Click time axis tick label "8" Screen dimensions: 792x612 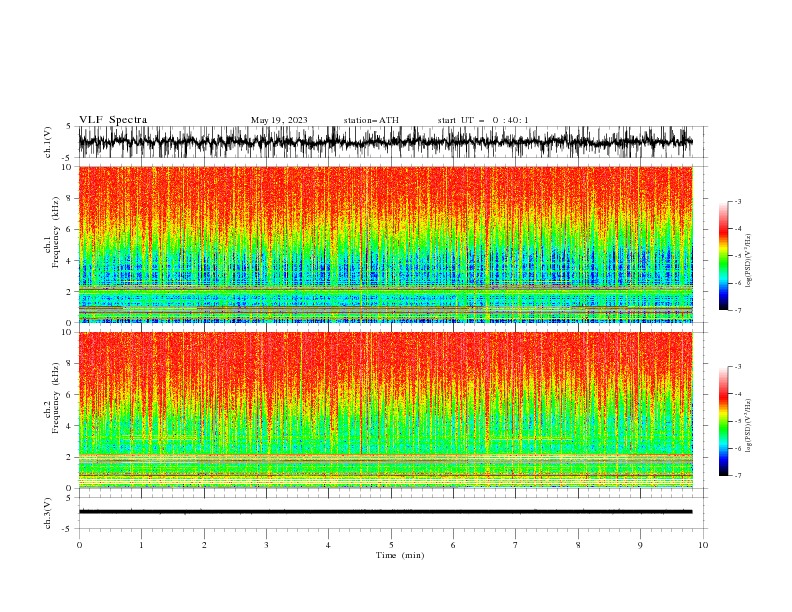[578, 545]
